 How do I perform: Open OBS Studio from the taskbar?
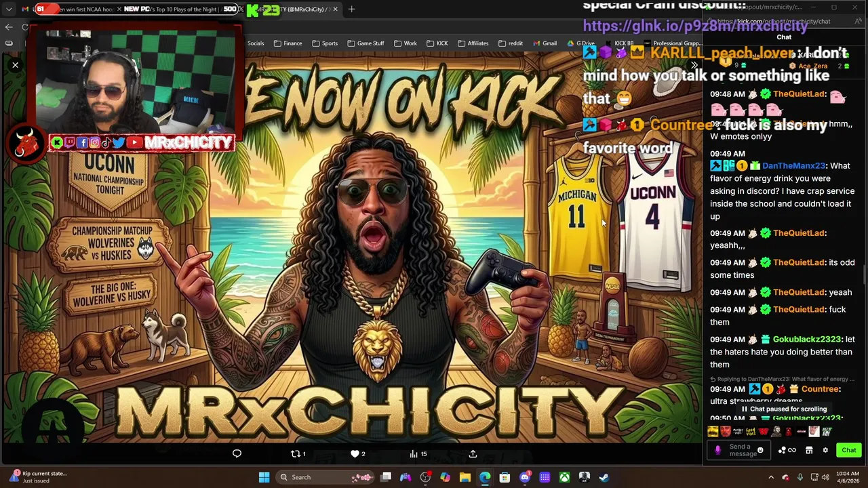[425, 477]
